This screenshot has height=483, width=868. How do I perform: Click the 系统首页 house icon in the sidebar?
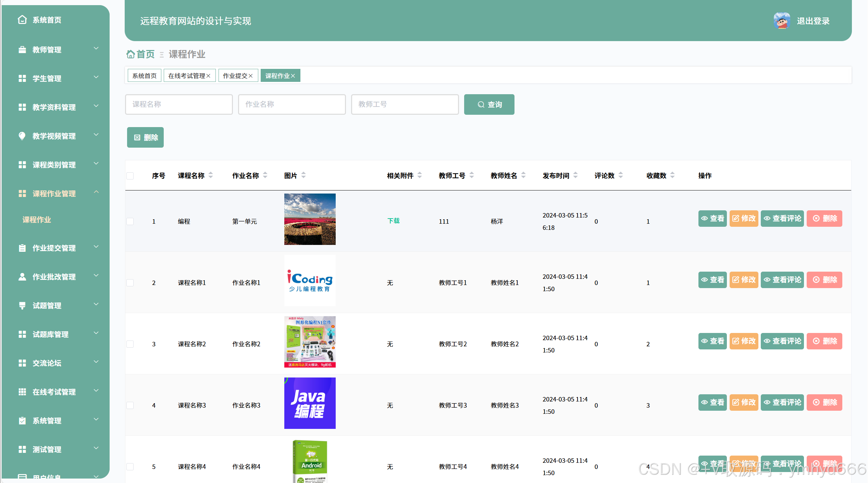tap(22, 20)
